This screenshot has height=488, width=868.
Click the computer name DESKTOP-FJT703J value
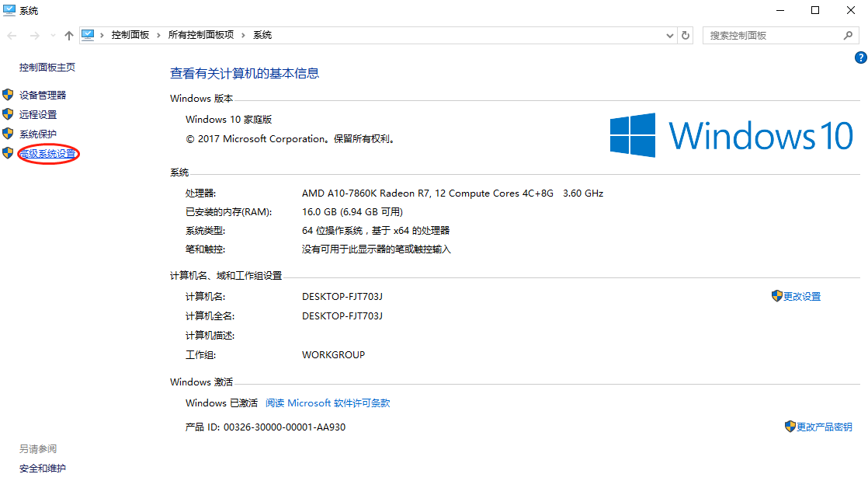[x=342, y=296]
